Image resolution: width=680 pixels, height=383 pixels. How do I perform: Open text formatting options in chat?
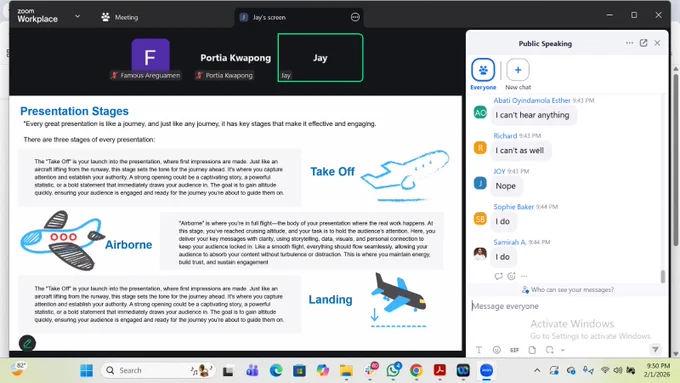pos(479,350)
